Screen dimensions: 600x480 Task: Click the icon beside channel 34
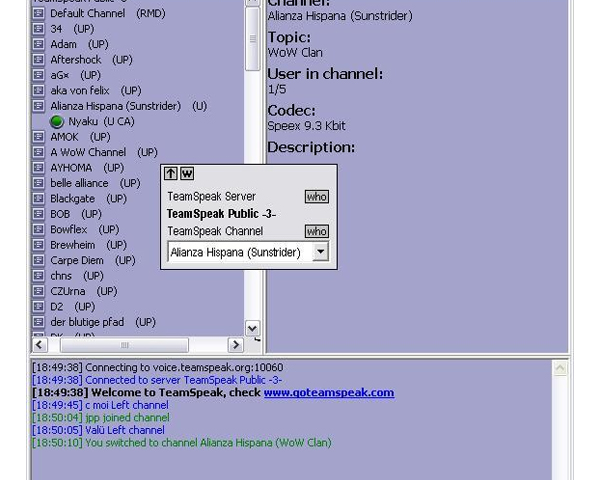tap(38, 29)
